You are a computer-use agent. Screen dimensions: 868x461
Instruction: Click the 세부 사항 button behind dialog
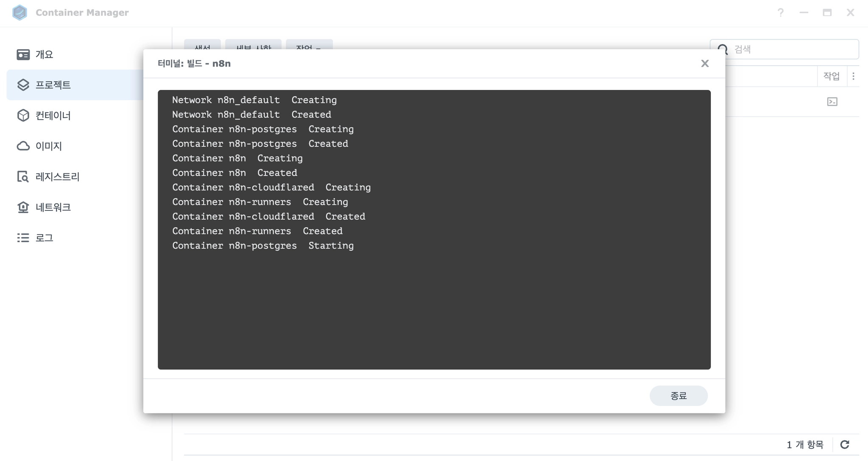click(253, 45)
